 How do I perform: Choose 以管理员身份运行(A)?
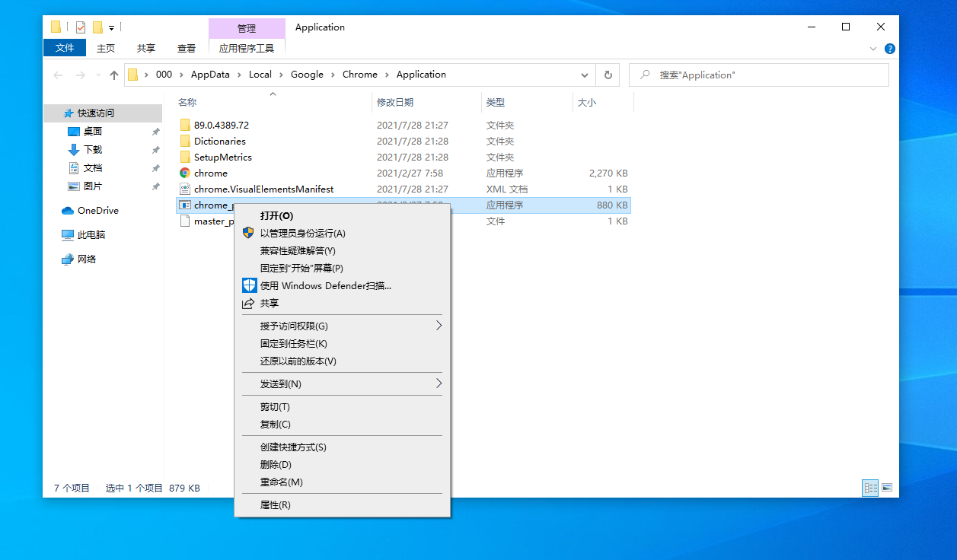click(342, 233)
